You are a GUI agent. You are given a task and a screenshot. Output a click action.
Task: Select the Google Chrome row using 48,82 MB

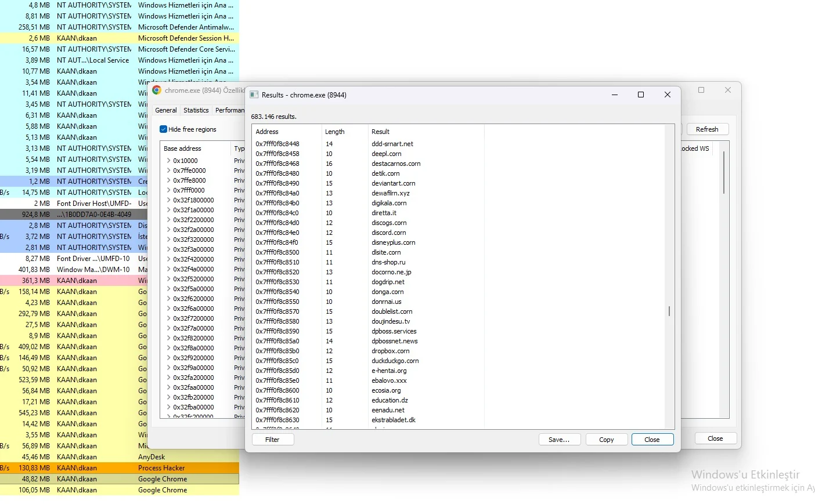[120, 479]
